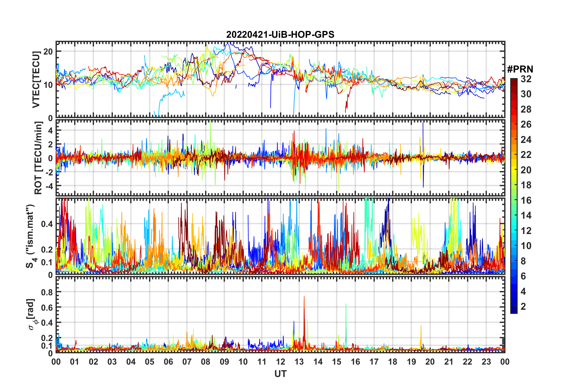Click the S4 ("ism.mat") y-axis label
The image size is (561, 392).
pos(30,236)
